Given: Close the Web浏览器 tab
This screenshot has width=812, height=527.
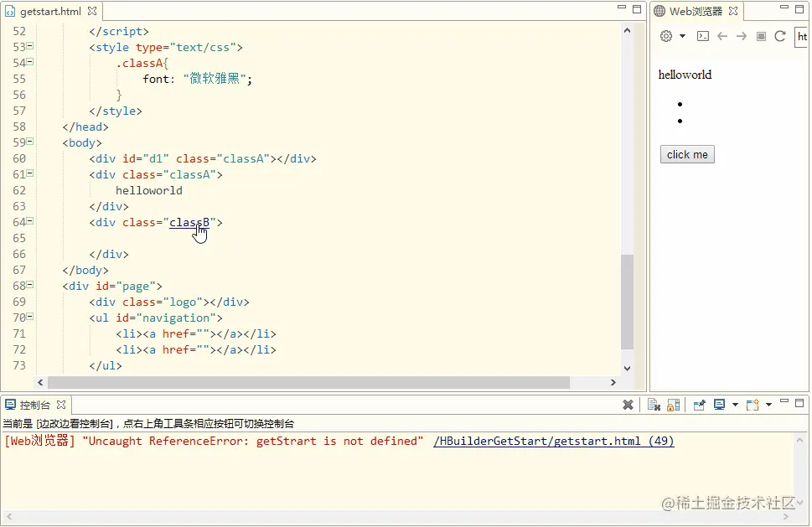Looking at the screenshot, I should click(x=733, y=11).
